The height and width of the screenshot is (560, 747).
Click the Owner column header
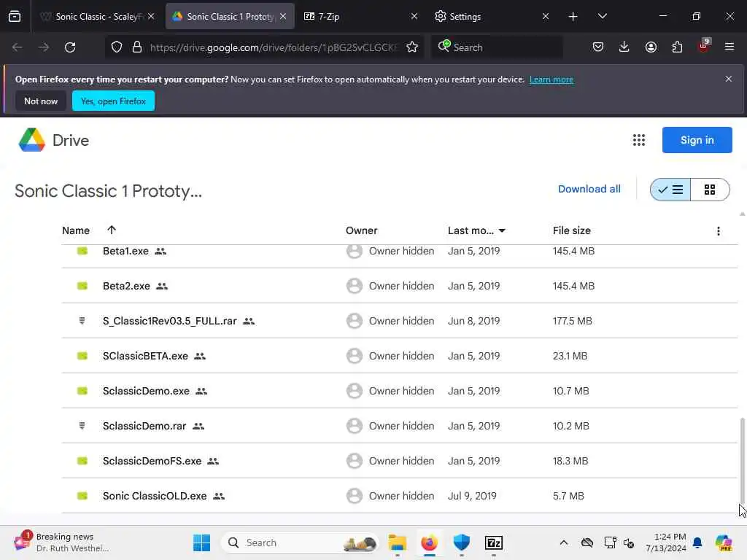click(x=361, y=231)
